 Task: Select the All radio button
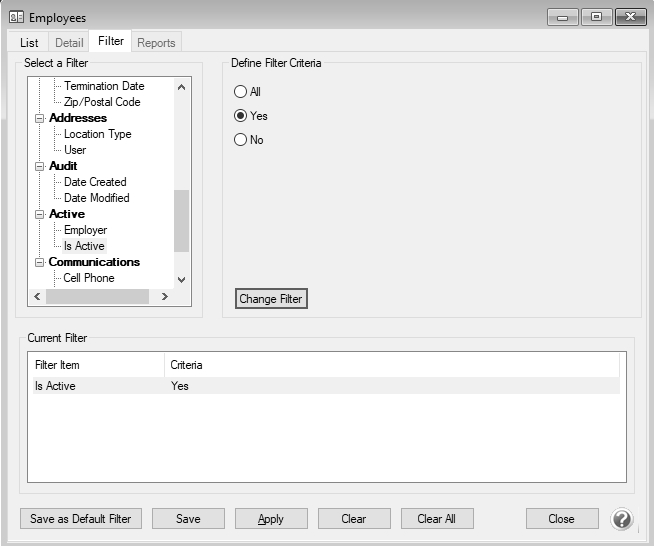[240, 92]
